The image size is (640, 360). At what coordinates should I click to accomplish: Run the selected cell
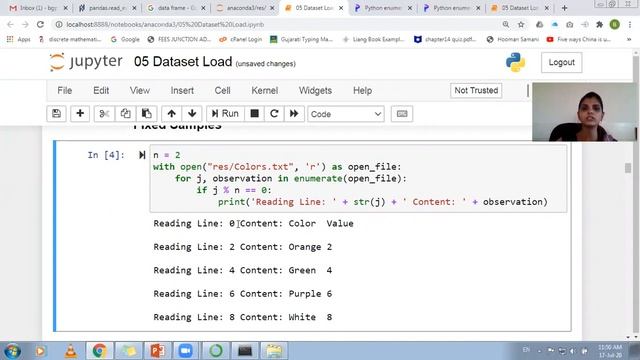[x=225, y=114]
